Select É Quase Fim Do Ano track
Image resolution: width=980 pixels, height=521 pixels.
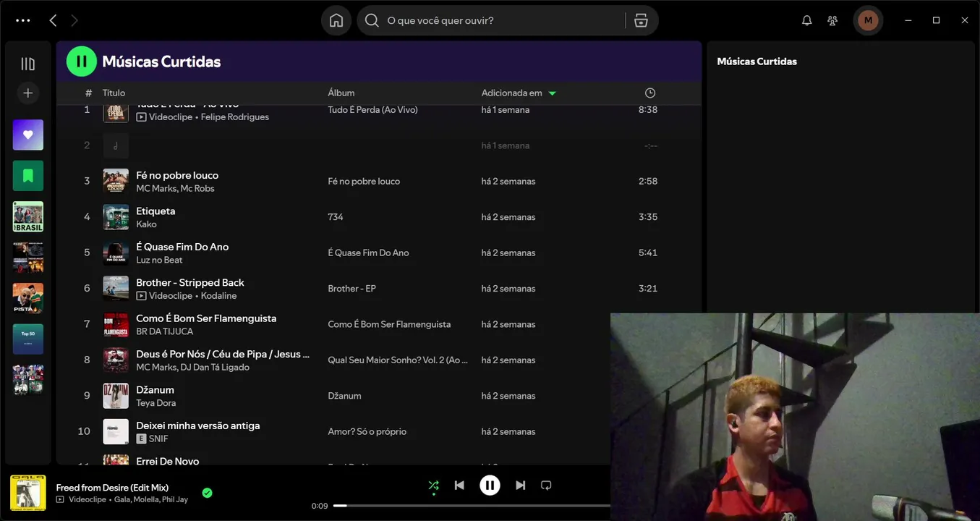click(x=182, y=247)
